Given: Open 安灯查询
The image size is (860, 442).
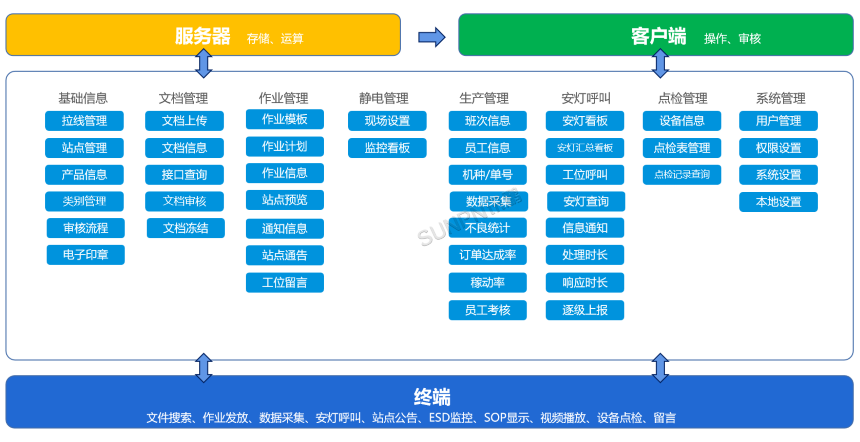Looking at the screenshot, I should point(586,201).
